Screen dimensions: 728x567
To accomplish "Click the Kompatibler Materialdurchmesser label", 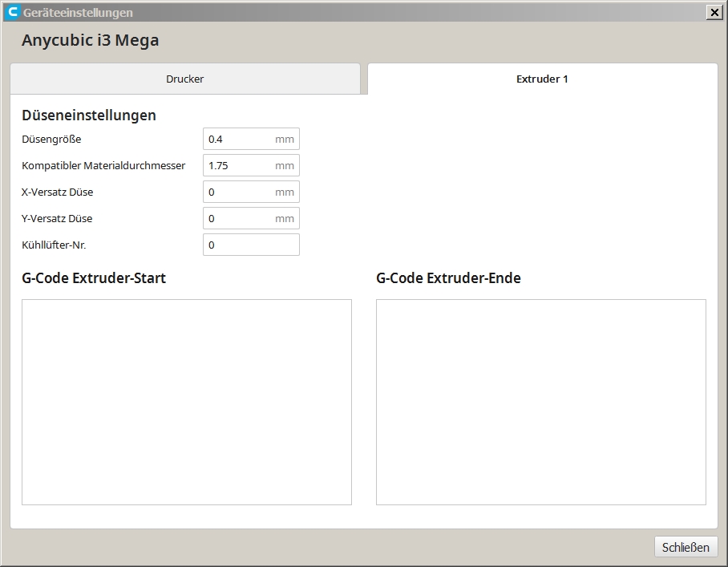I will pos(103,166).
